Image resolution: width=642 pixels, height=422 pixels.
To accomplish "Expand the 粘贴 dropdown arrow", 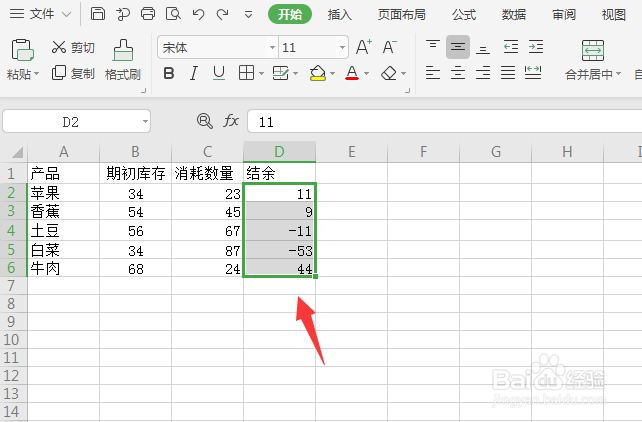I will [36, 74].
